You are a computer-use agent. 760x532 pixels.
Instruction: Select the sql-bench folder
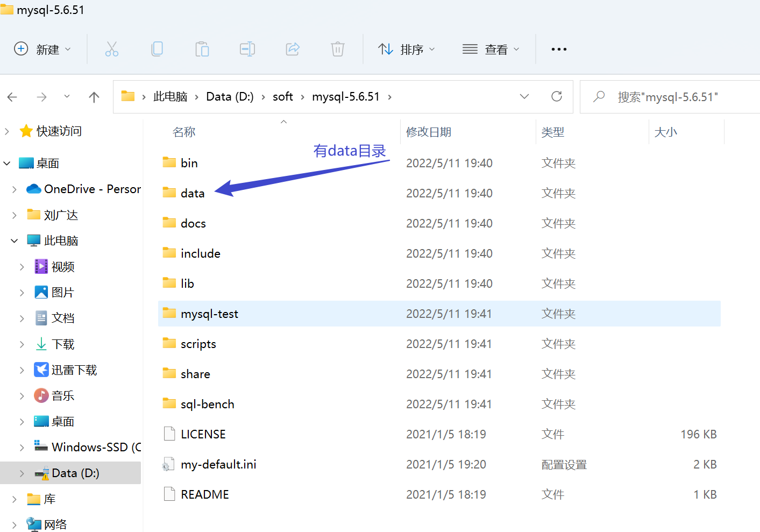[x=439, y=404]
